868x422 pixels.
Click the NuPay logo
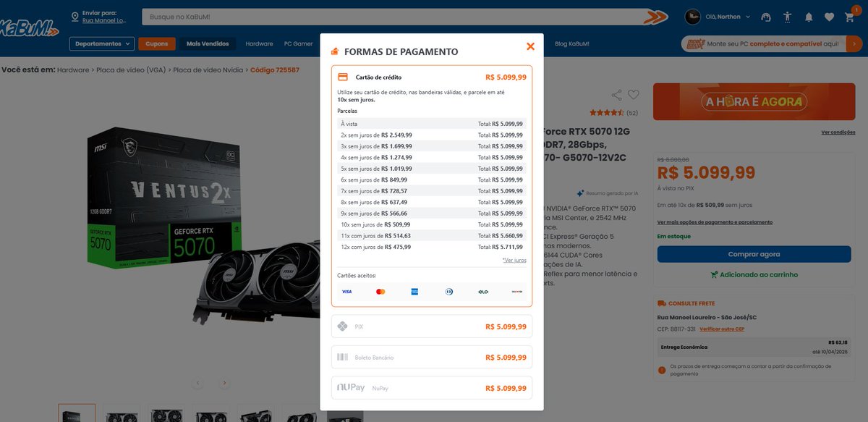351,388
